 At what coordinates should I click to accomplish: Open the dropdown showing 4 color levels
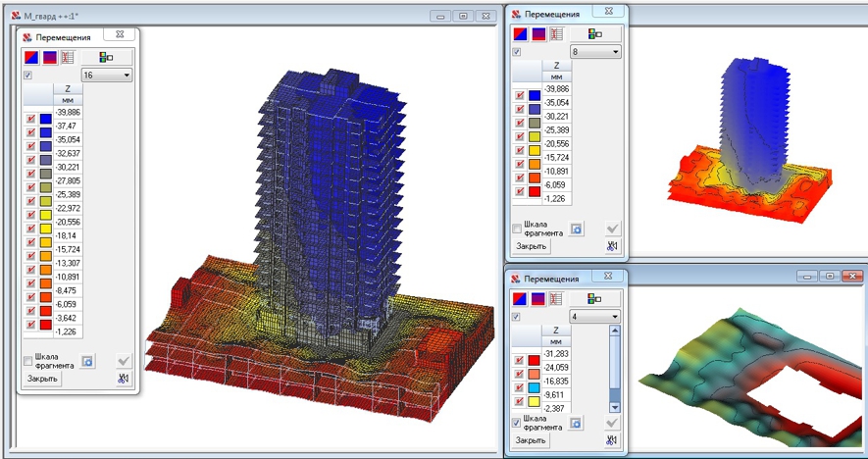594,317
